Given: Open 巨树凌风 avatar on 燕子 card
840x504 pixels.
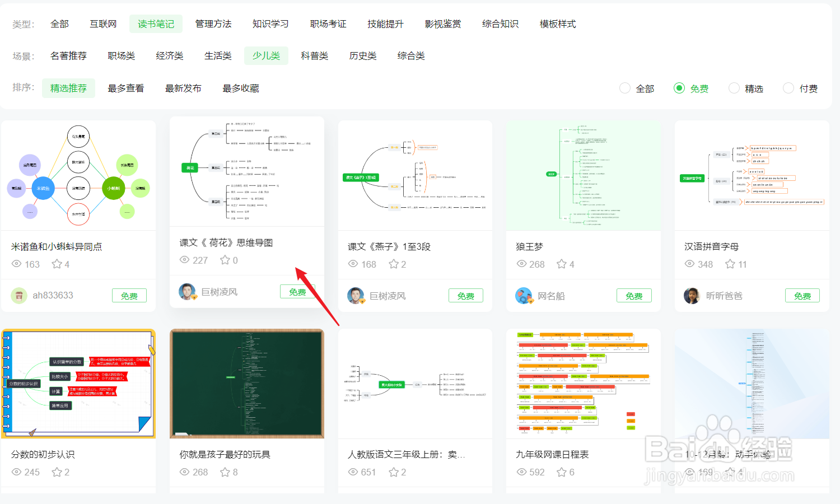Looking at the screenshot, I should [356, 296].
